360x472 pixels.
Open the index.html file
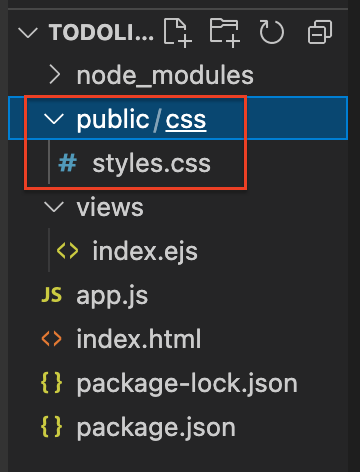click(139, 339)
